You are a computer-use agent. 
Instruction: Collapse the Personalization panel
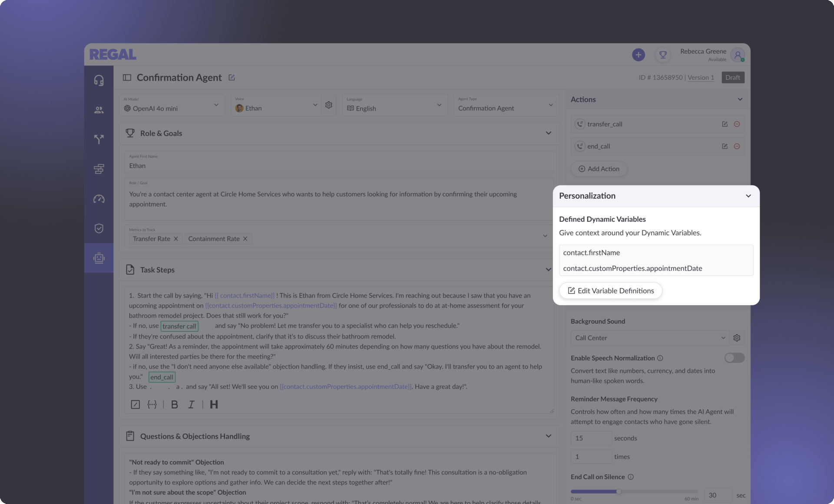pos(748,196)
